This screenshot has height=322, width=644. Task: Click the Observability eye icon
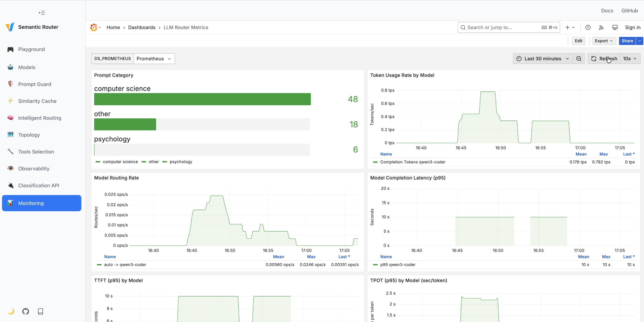(x=10, y=168)
